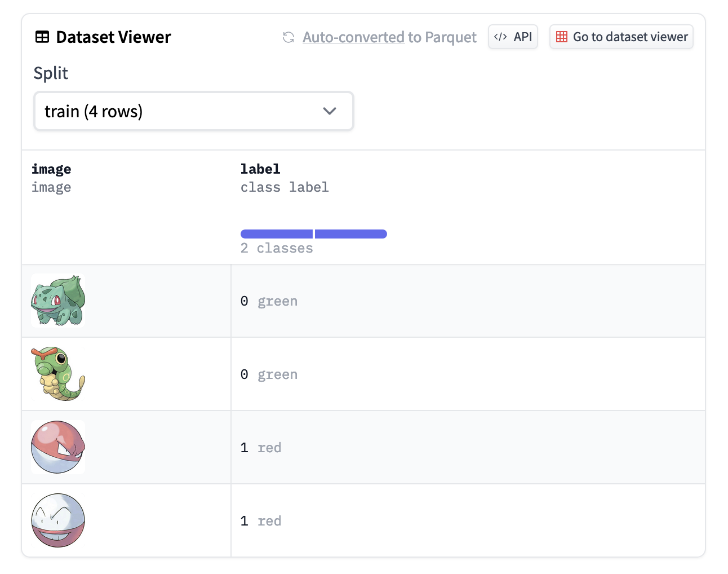The width and height of the screenshot is (728, 574).
Task: Open the Electrode image thumbnail
Action: (58, 520)
